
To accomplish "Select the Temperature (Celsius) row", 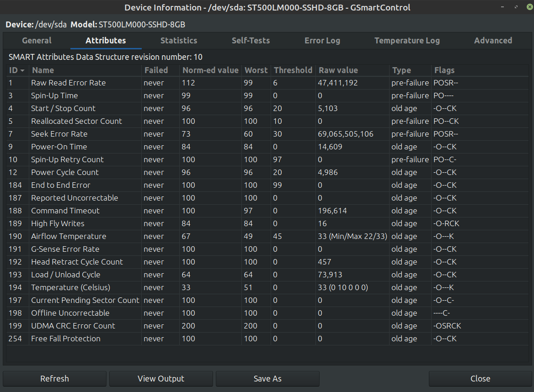I will [x=267, y=287].
